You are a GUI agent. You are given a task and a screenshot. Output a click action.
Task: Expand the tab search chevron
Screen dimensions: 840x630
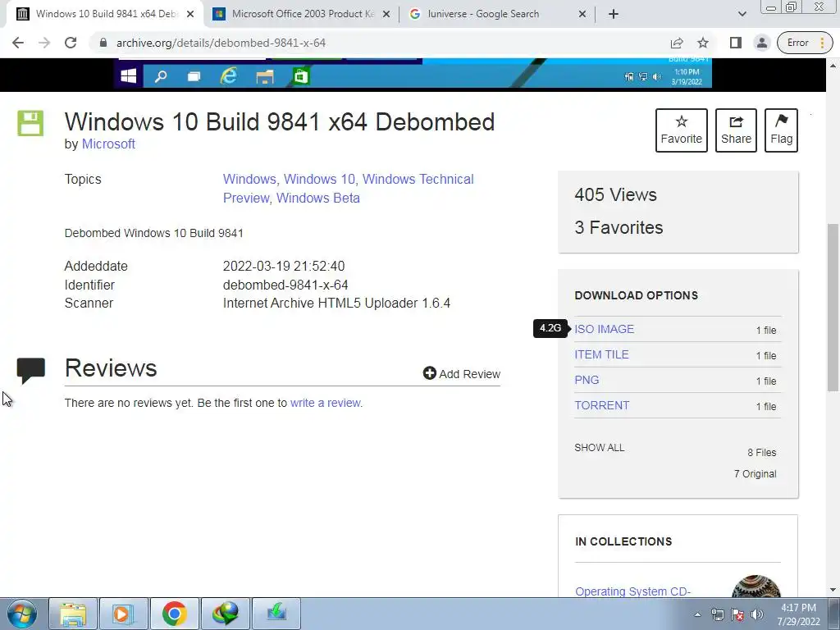pos(742,14)
